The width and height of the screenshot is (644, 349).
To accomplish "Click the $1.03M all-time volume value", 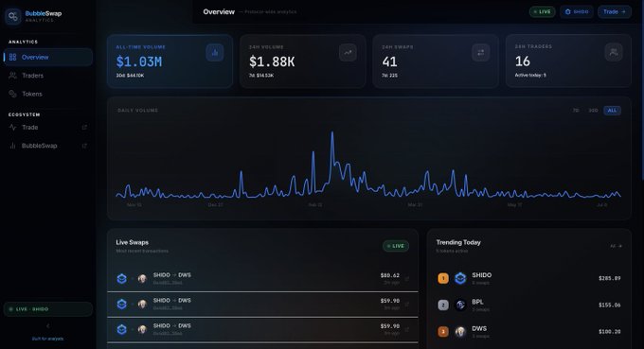I will (x=139, y=61).
